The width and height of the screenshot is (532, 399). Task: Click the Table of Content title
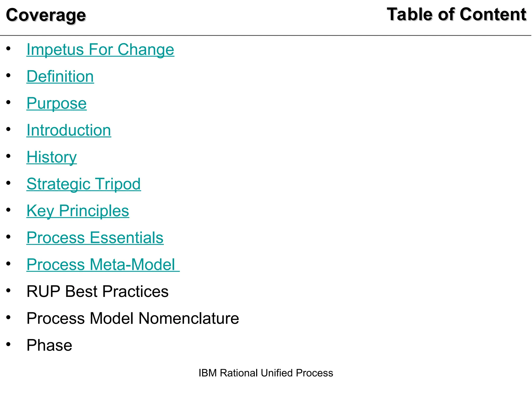pos(457,14)
